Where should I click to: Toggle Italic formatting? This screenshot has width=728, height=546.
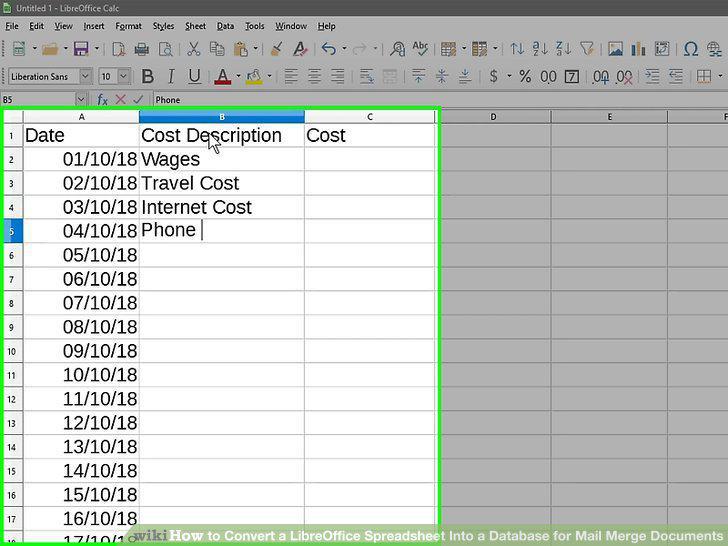tap(171, 76)
